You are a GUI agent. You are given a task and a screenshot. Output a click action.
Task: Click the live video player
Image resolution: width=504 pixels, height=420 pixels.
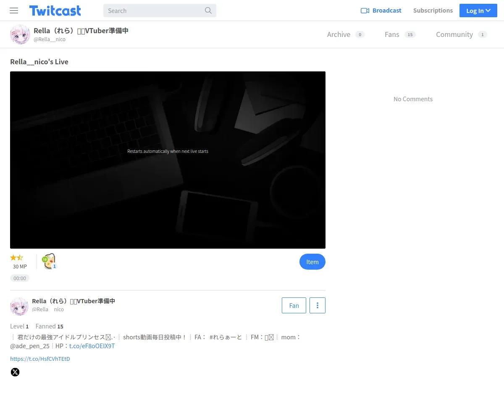click(x=168, y=160)
